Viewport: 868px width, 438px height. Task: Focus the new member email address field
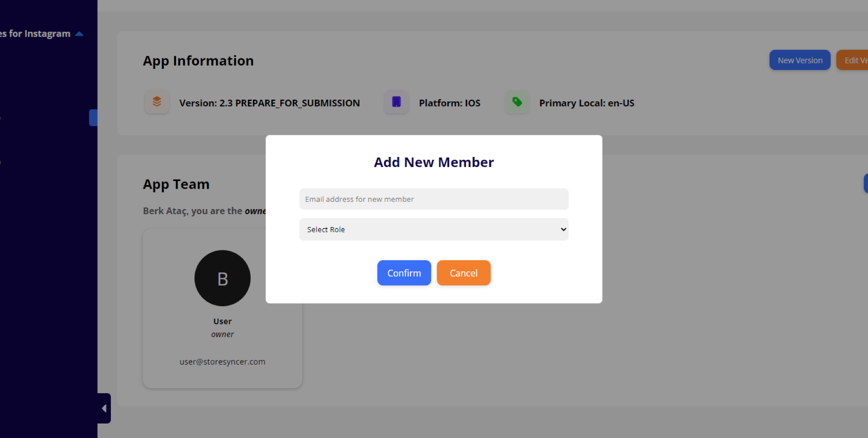coord(433,199)
